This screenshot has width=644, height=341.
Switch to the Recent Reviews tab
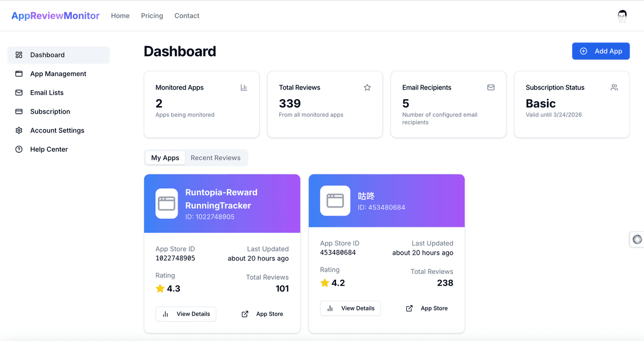point(215,158)
